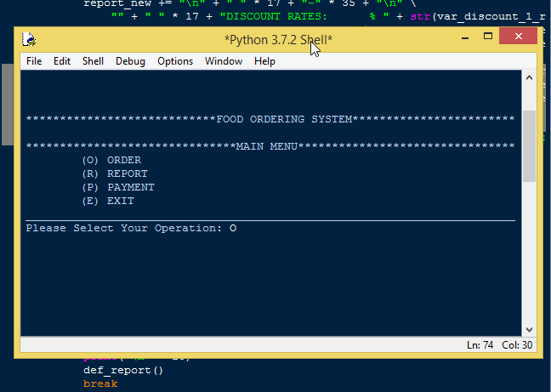Open the Window menu

224,61
